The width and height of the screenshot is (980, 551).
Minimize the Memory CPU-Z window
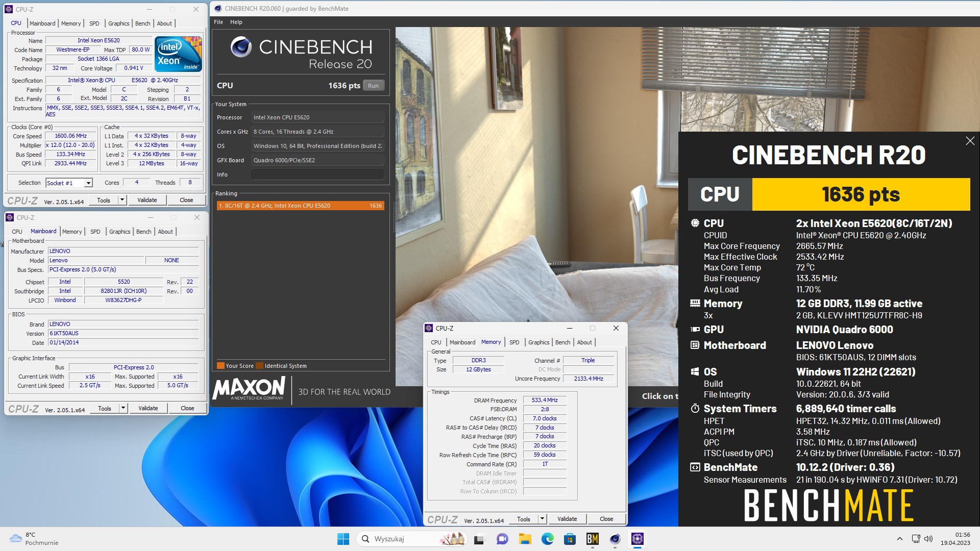point(569,328)
